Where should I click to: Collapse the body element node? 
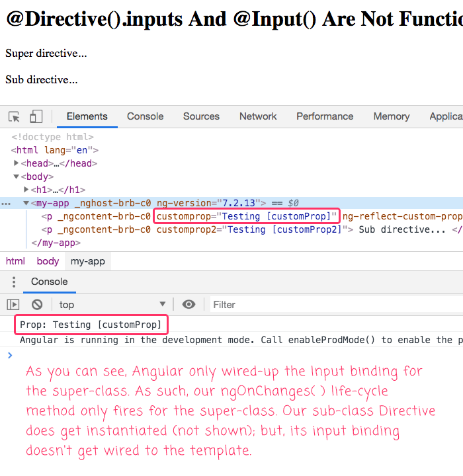pyautogui.click(x=16, y=177)
